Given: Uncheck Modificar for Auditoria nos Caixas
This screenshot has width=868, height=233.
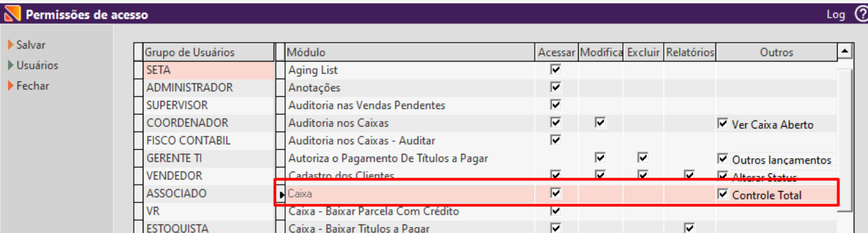Looking at the screenshot, I should 601,123.
